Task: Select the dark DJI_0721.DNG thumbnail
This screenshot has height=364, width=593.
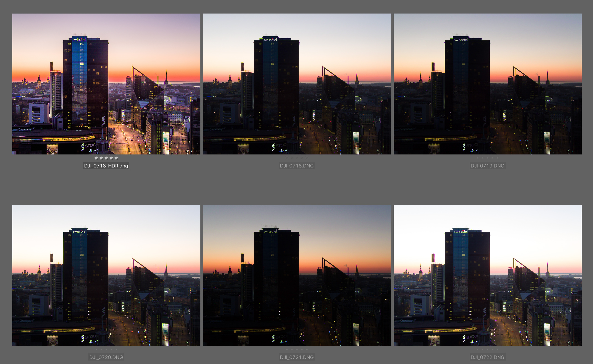Action: click(x=297, y=275)
